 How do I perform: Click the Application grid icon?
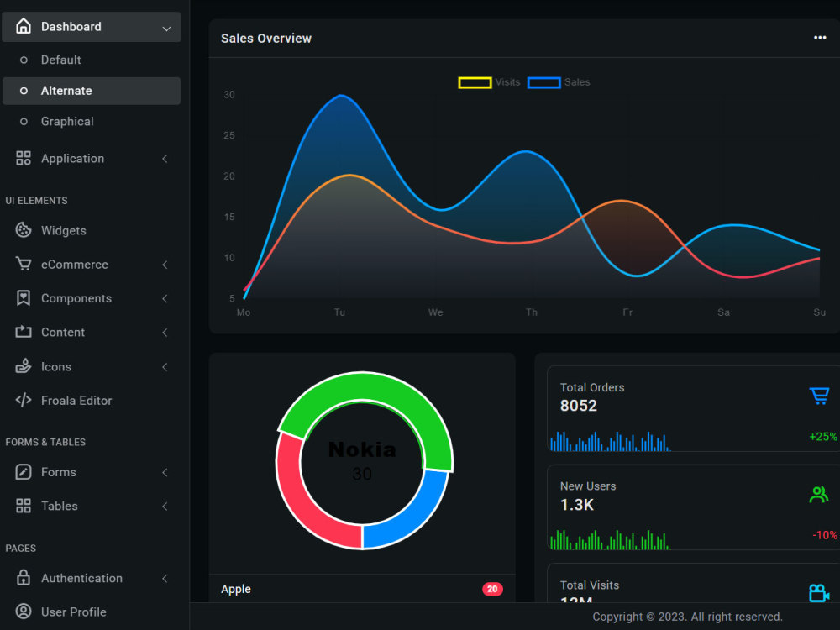point(23,158)
